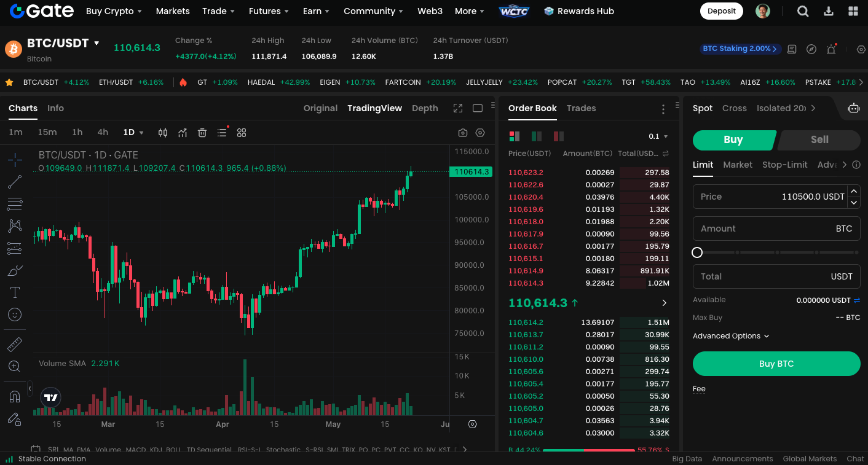Viewport: 868px width, 465px height.
Task: Select the crosshair cursor tool
Action: pyautogui.click(x=15, y=160)
